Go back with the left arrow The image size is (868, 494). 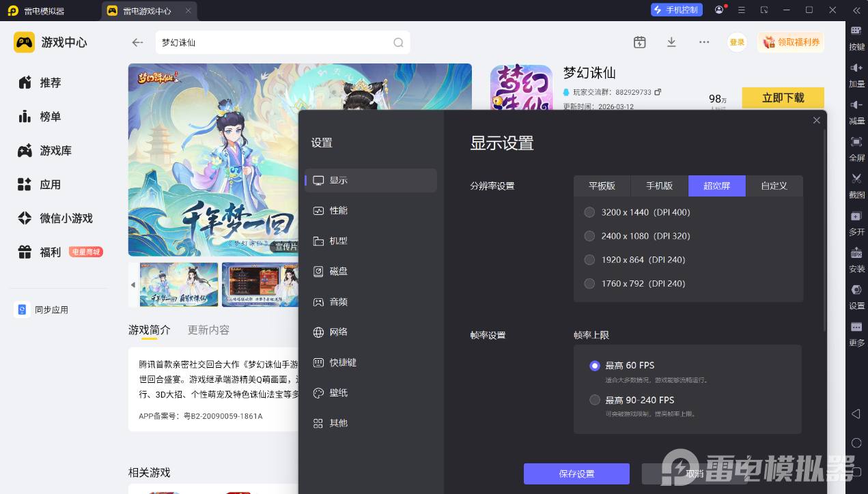(137, 42)
